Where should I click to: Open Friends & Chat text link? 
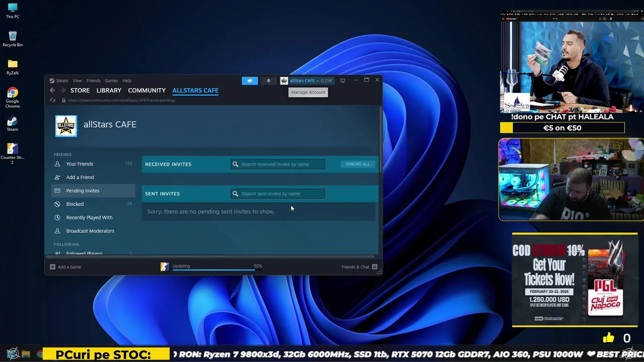pyautogui.click(x=355, y=267)
